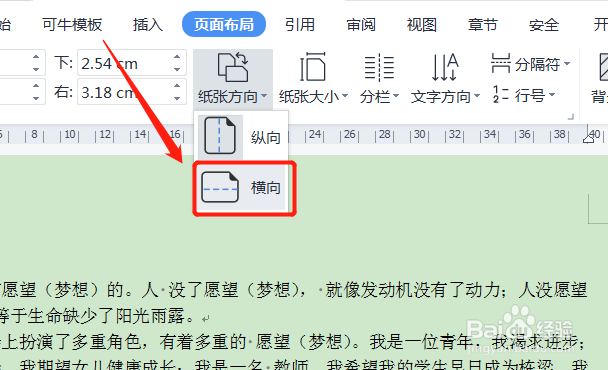Open the 视图 tab

click(421, 24)
